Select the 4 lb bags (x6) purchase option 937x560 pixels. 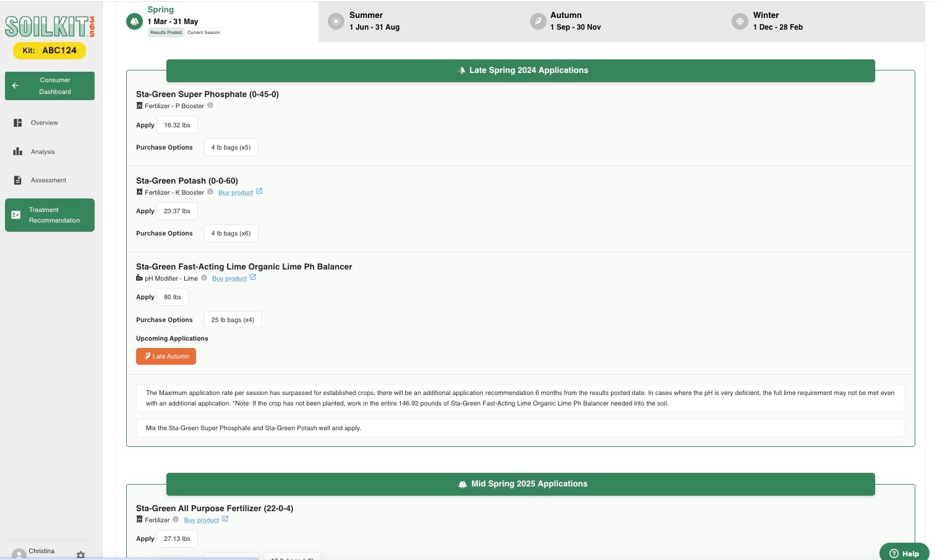point(231,233)
